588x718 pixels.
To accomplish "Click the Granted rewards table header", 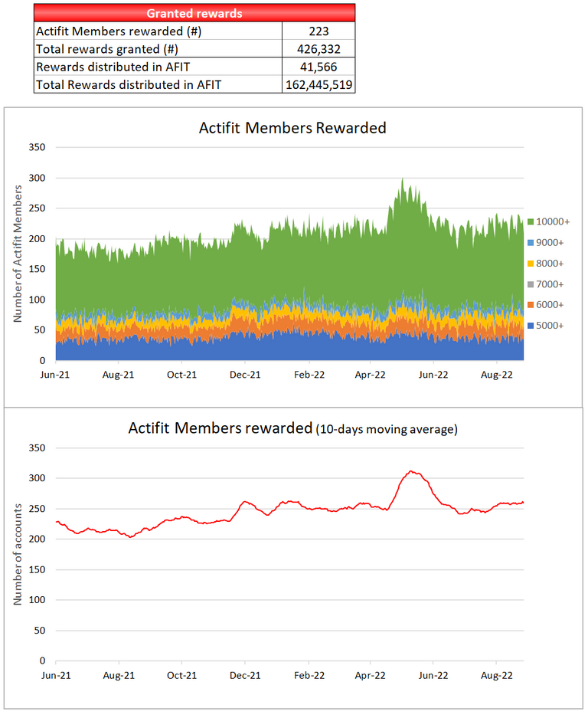I will click(194, 13).
